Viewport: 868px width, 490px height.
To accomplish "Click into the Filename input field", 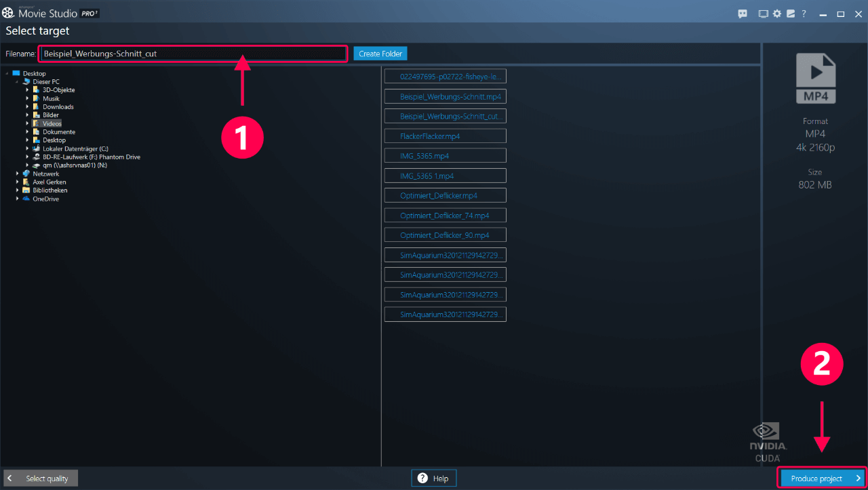I will (x=193, y=54).
